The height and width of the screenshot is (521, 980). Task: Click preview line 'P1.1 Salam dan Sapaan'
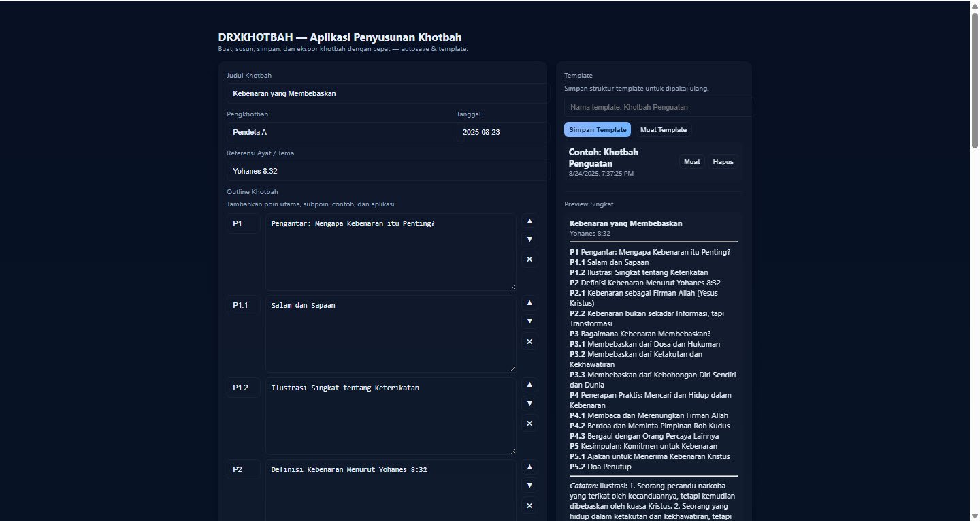tap(609, 262)
